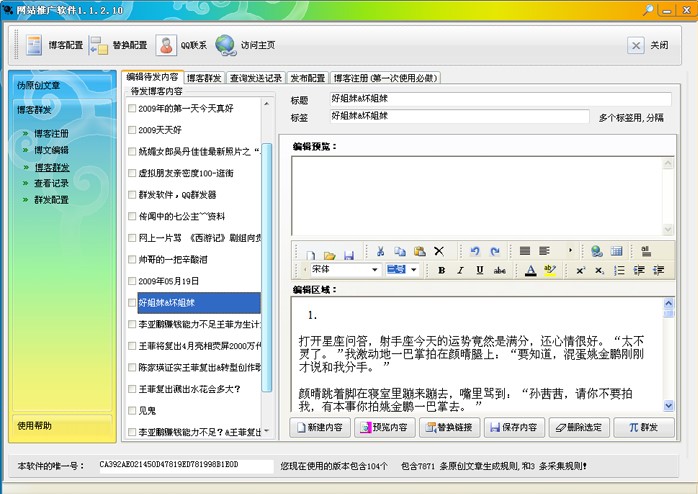Viewport: 698px width, 494px height.
Task: Check the box for 2009天天好
Action: (x=132, y=130)
